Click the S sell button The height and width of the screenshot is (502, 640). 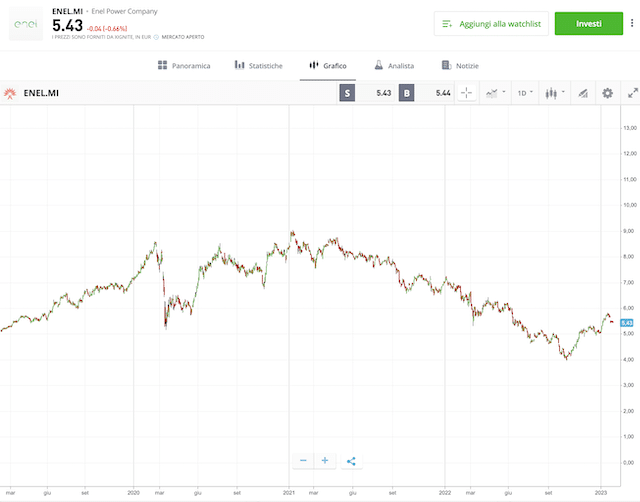click(347, 93)
